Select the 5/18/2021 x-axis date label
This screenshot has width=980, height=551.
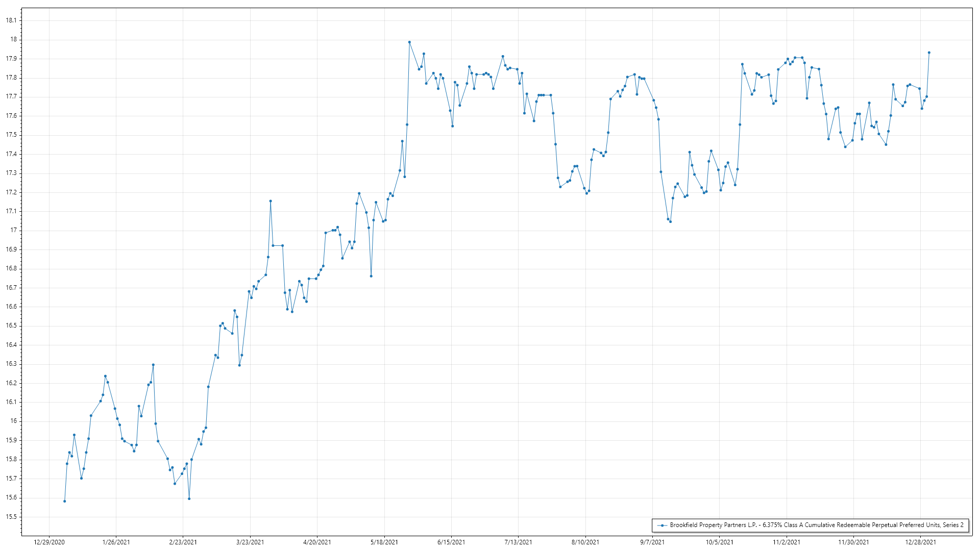384,542
